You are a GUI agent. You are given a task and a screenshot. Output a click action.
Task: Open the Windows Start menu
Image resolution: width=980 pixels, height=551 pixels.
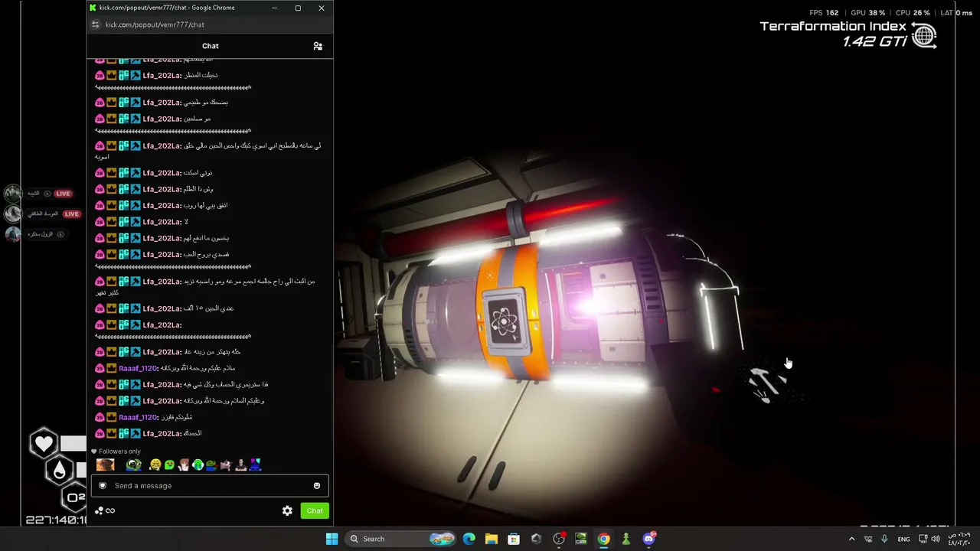pos(332,539)
